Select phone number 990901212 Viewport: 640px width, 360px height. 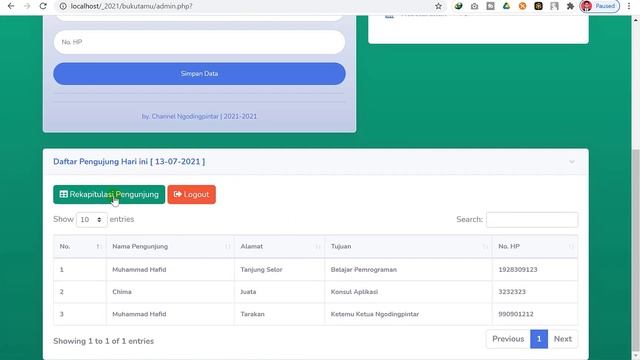click(516, 314)
